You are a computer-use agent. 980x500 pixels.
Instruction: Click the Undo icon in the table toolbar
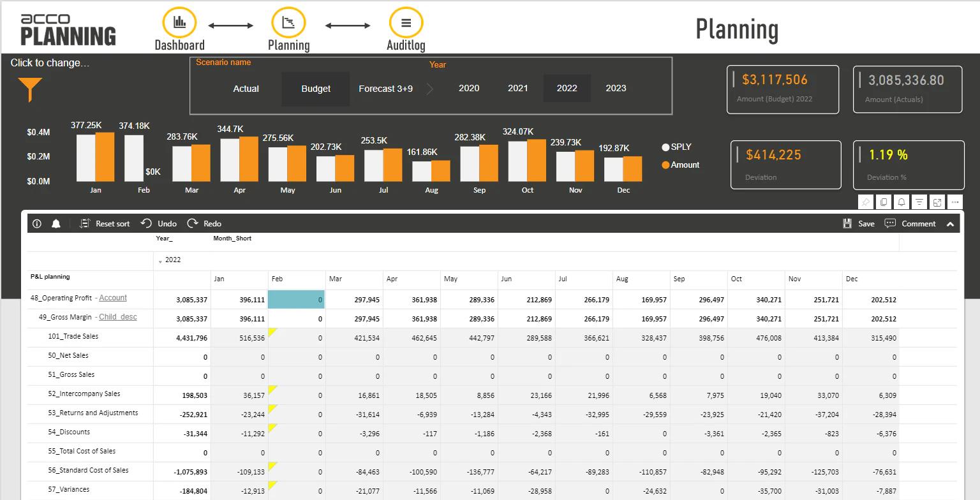coord(158,223)
